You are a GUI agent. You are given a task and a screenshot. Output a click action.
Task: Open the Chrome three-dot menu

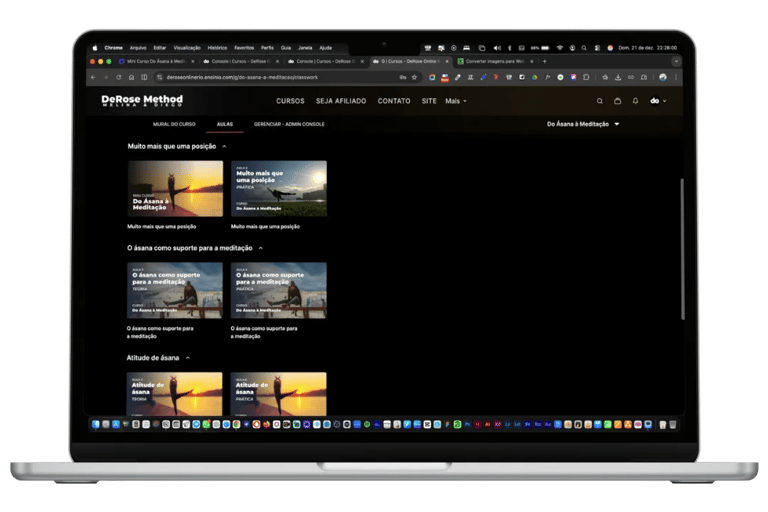(x=676, y=77)
